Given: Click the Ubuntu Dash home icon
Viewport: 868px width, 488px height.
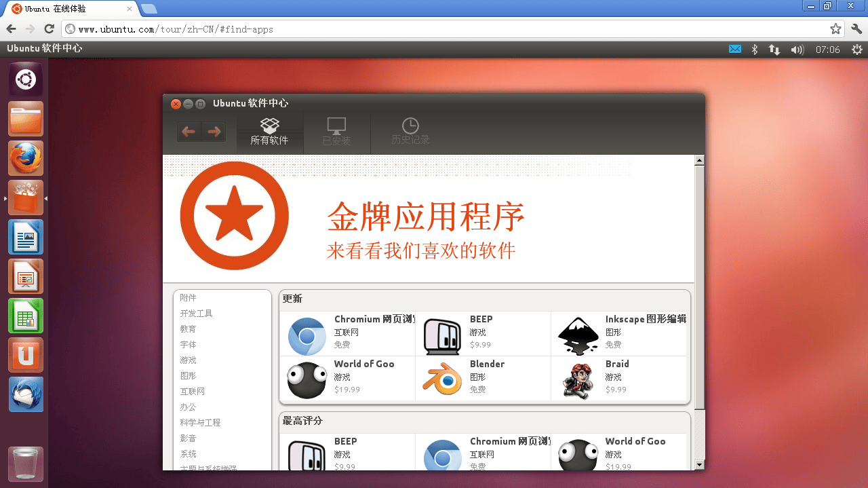Looking at the screenshot, I should (x=26, y=80).
